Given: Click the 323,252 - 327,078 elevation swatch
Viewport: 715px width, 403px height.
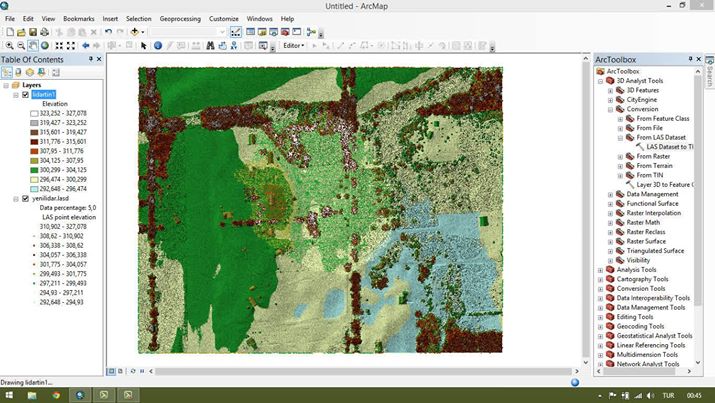Looking at the screenshot, I should coord(34,114).
